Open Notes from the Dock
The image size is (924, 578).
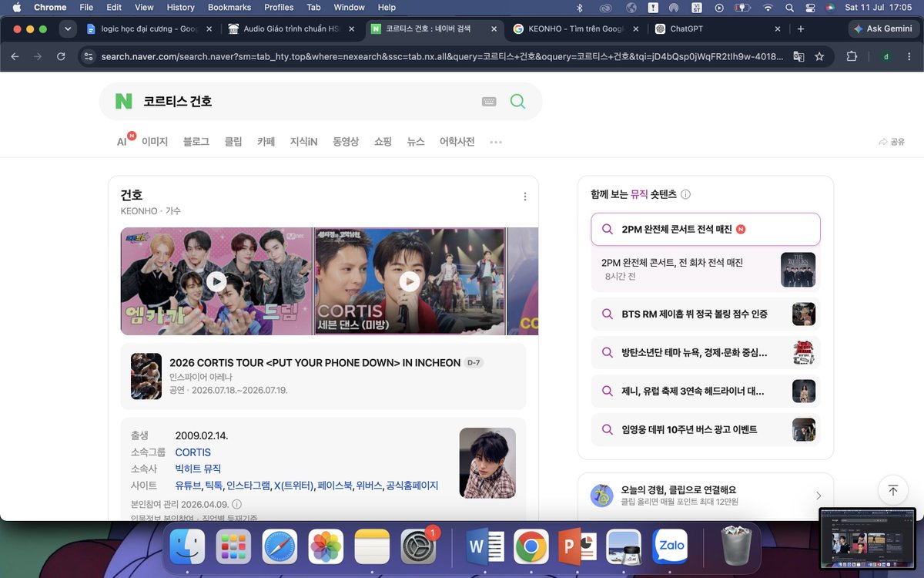click(372, 546)
